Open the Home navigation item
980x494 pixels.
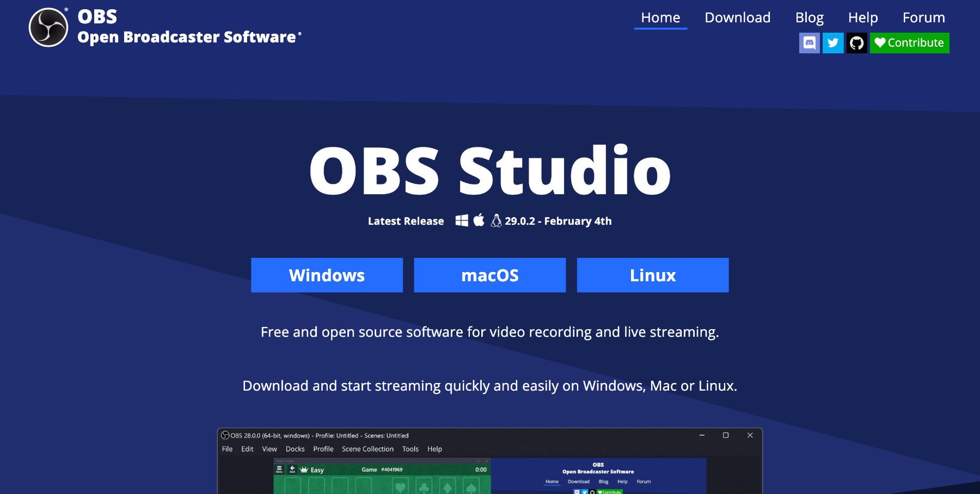pos(660,17)
